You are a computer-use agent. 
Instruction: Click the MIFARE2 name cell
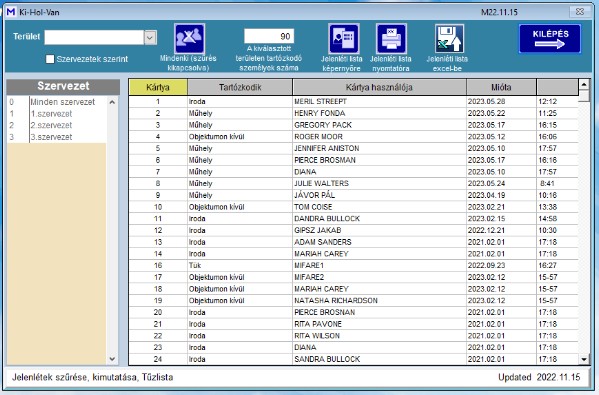pos(379,277)
